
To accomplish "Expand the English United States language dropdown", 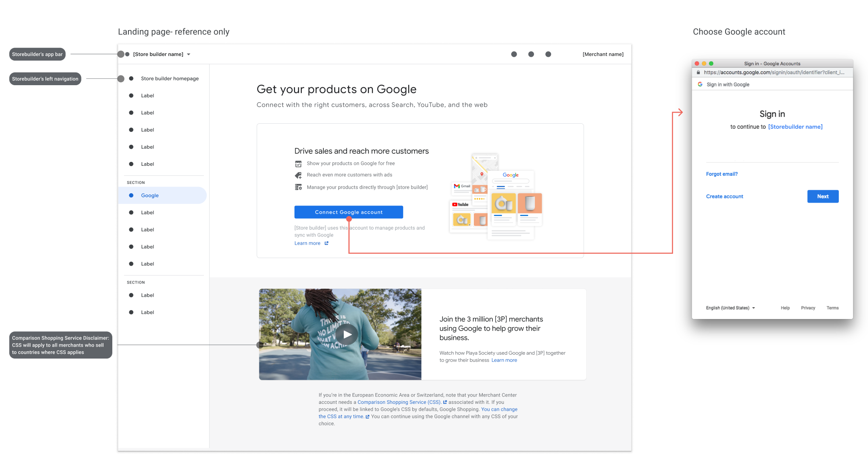I will tap(731, 308).
